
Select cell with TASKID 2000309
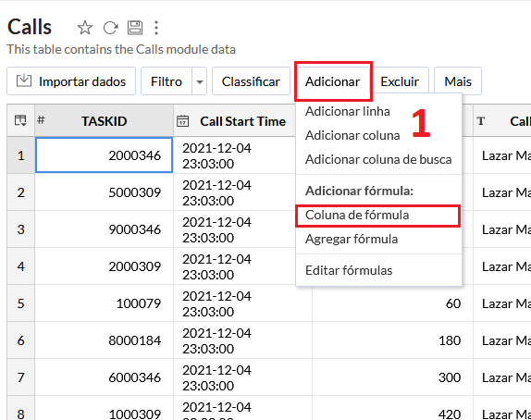[x=104, y=266]
